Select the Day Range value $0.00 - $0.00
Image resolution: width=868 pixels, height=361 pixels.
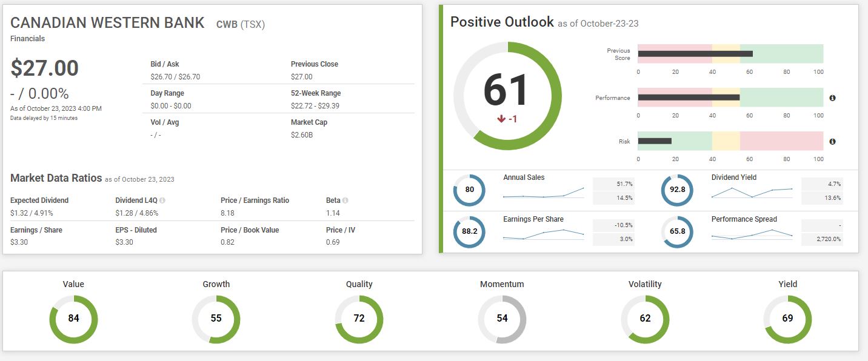[x=171, y=106]
